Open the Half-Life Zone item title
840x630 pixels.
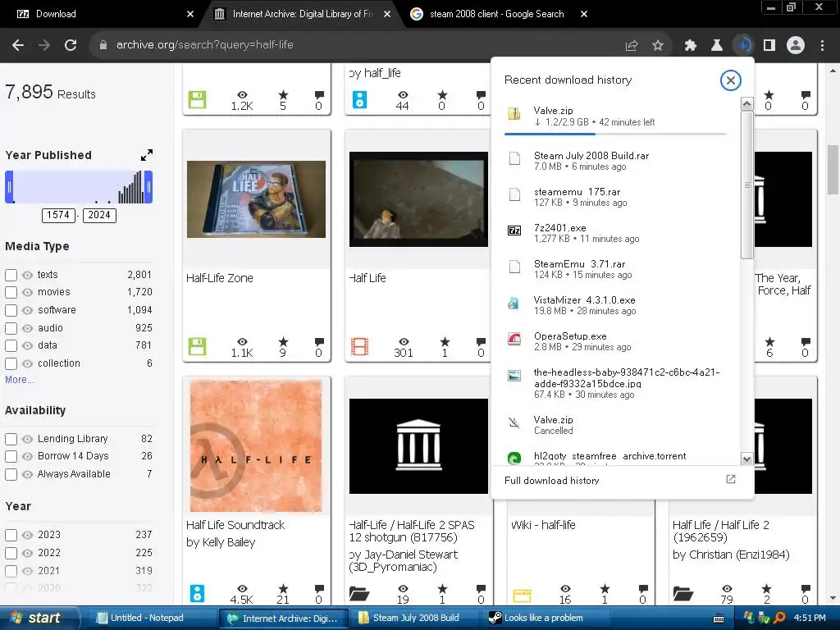[x=220, y=278]
